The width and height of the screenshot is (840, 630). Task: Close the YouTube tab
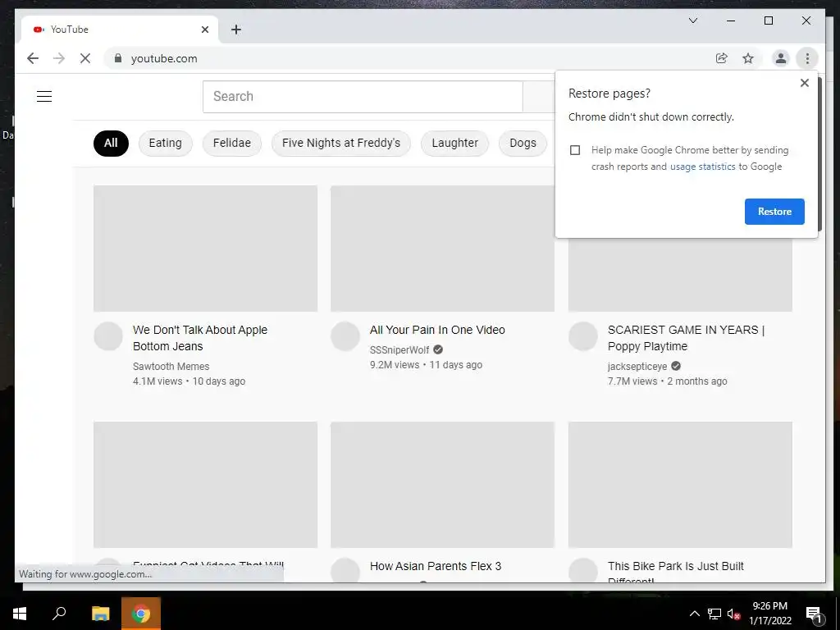point(204,30)
